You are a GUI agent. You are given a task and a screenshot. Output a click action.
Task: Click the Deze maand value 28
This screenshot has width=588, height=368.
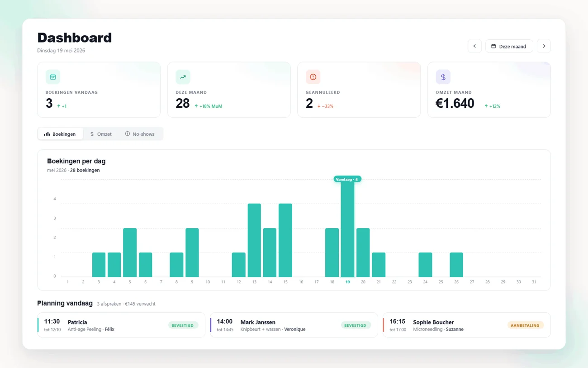(x=183, y=104)
